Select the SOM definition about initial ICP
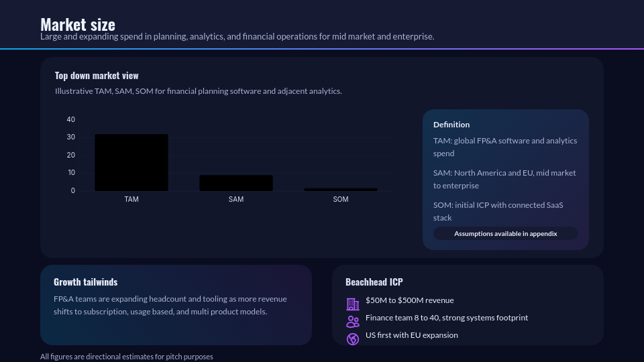The height and width of the screenshot is (362, 644). [498, 211]
